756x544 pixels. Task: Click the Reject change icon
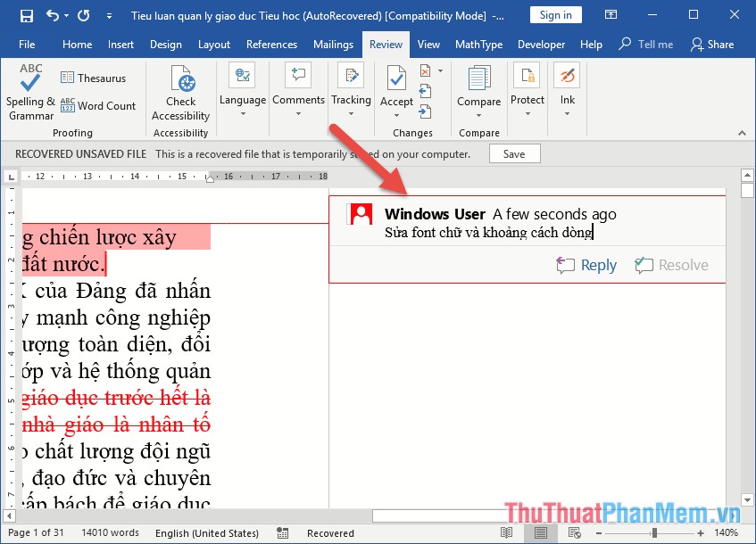tap(425, 70)
